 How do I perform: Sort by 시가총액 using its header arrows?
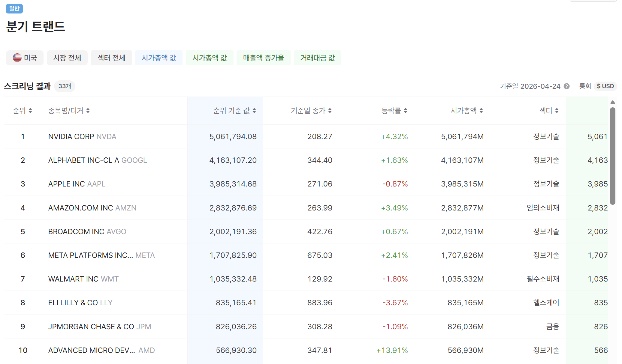(x=481, y=111)
